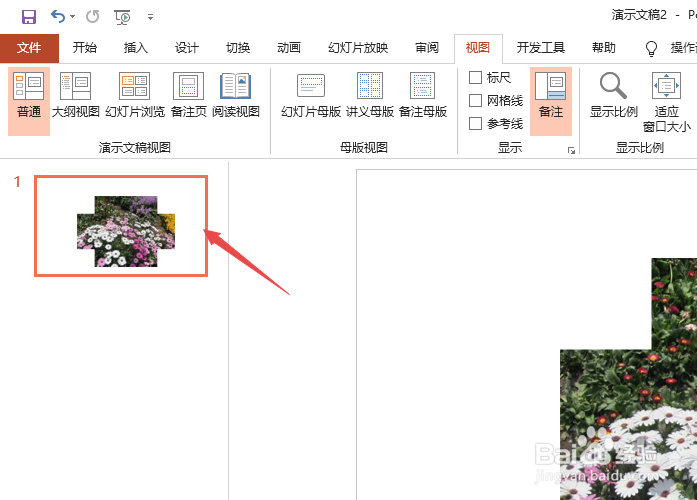Screen dimensions: 697x500
Task: Enable the 网格线 gridlines checkbox
Action: click(x=475, y=100)
